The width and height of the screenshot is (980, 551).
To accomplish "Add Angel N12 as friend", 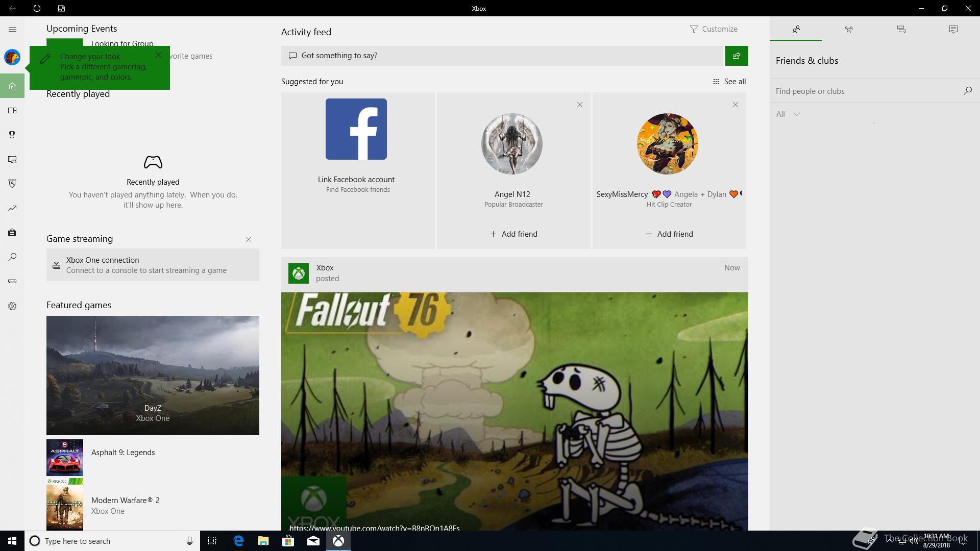I will pos(513,234).
